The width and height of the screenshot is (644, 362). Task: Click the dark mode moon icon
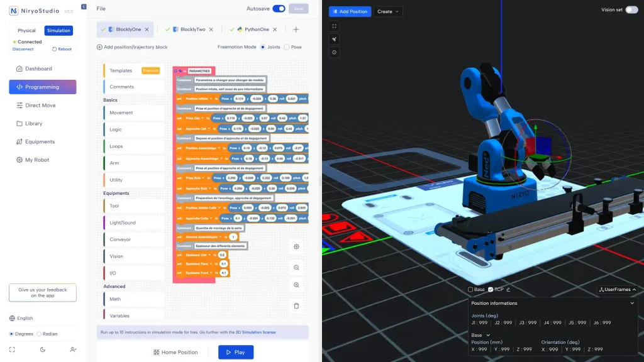(43, 349)
